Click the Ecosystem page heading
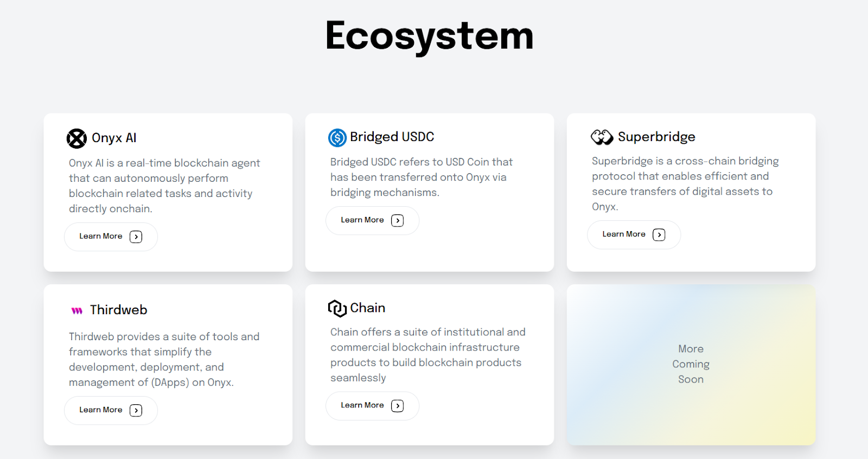This screenshot has height=459, width=868. click(430, 36)
